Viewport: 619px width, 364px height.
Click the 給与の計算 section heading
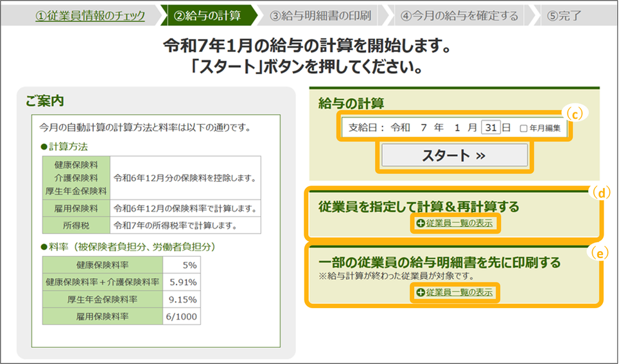351,103
